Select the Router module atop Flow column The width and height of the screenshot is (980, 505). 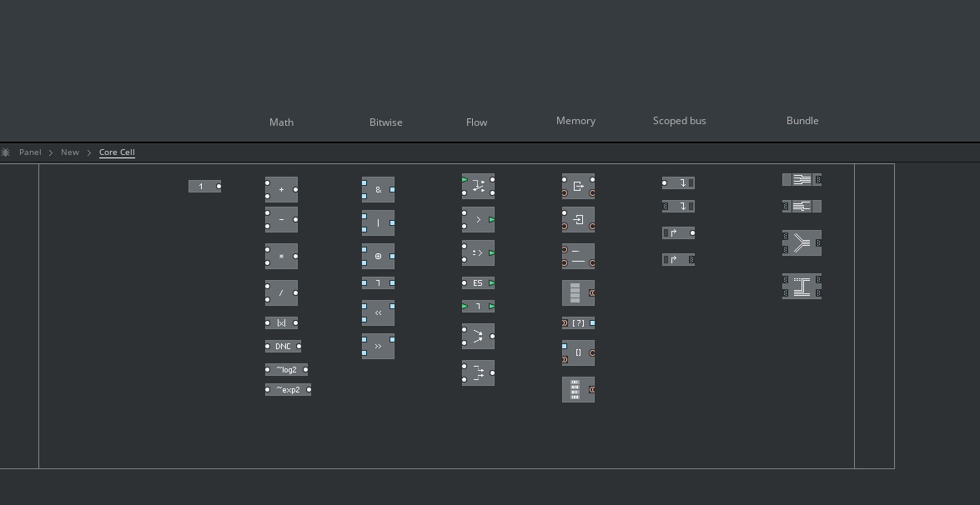(x=478, y=186)
